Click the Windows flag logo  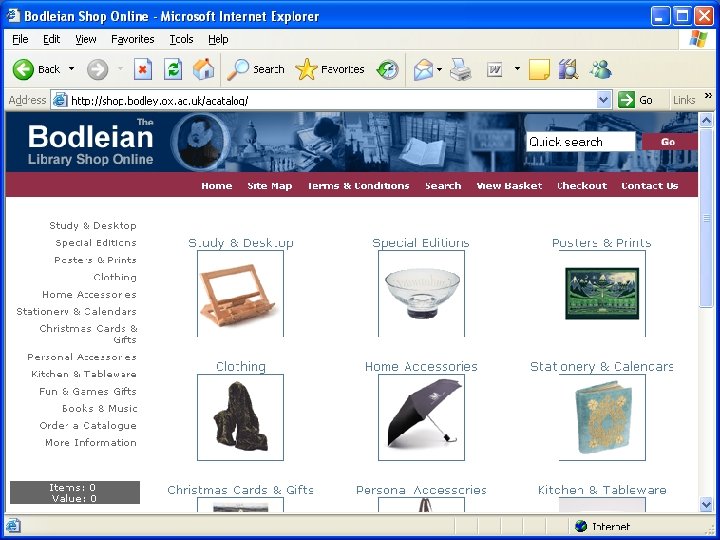tap(698, 39)
